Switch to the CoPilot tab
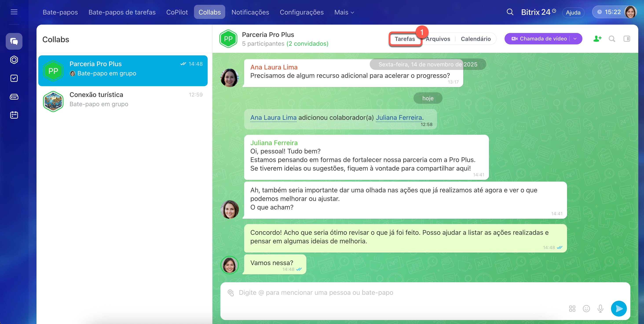 coord(177,12)
